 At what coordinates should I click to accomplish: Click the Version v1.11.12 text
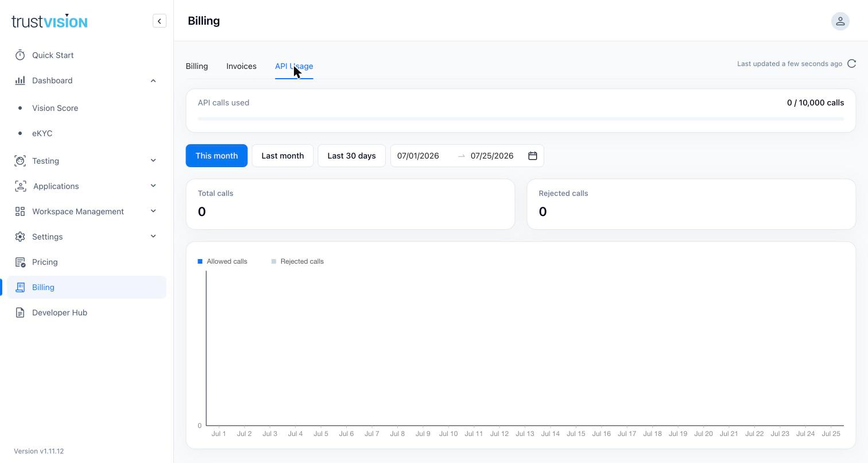click(x=39, y=451)
